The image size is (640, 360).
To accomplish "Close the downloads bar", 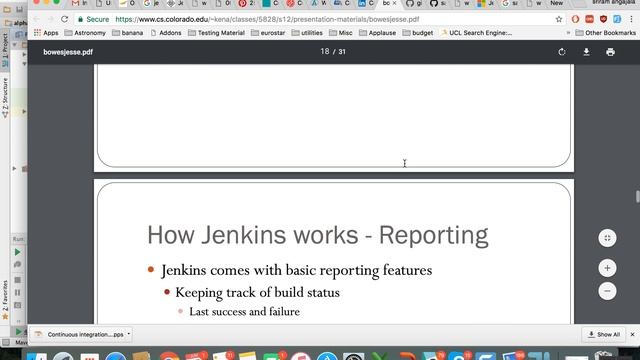I will click(x=632, y=334).
